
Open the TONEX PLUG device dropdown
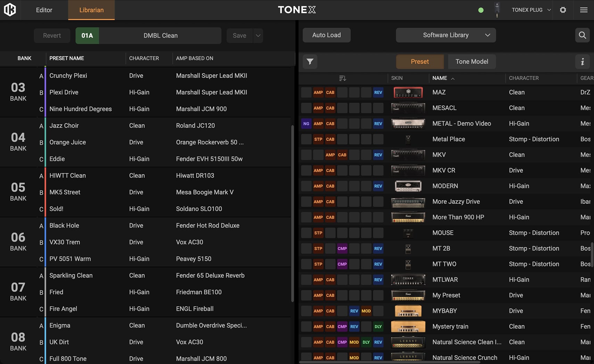531,10
